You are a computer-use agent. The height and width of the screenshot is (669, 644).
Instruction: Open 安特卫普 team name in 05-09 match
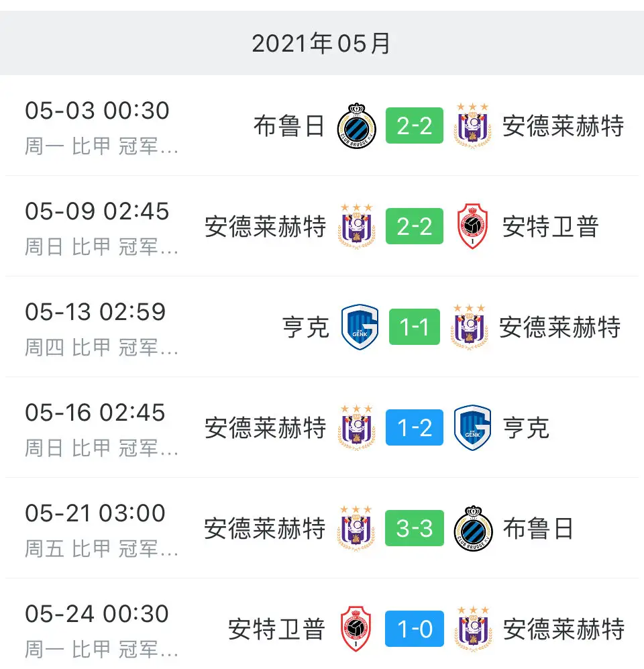tap(551, 227)
